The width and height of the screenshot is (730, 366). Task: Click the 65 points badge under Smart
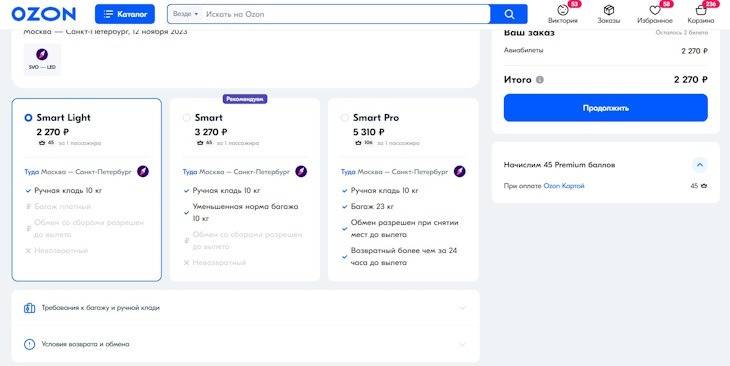point(205,143)
